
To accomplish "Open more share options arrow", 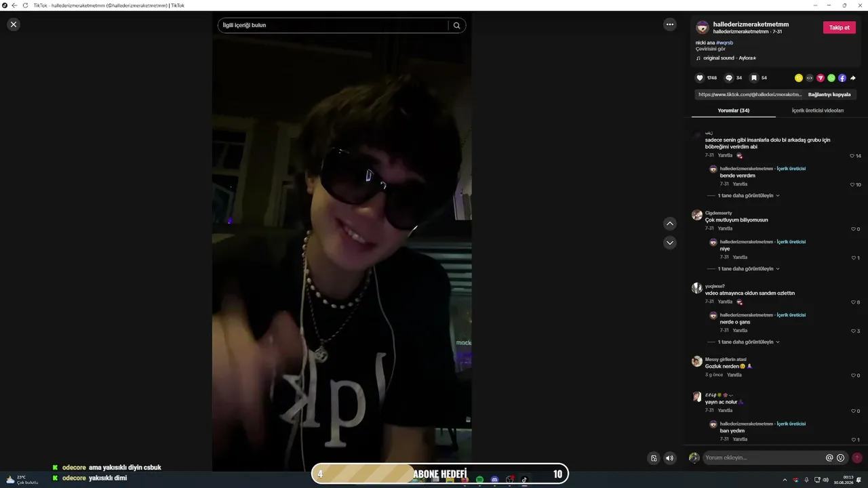I will 853,78.
